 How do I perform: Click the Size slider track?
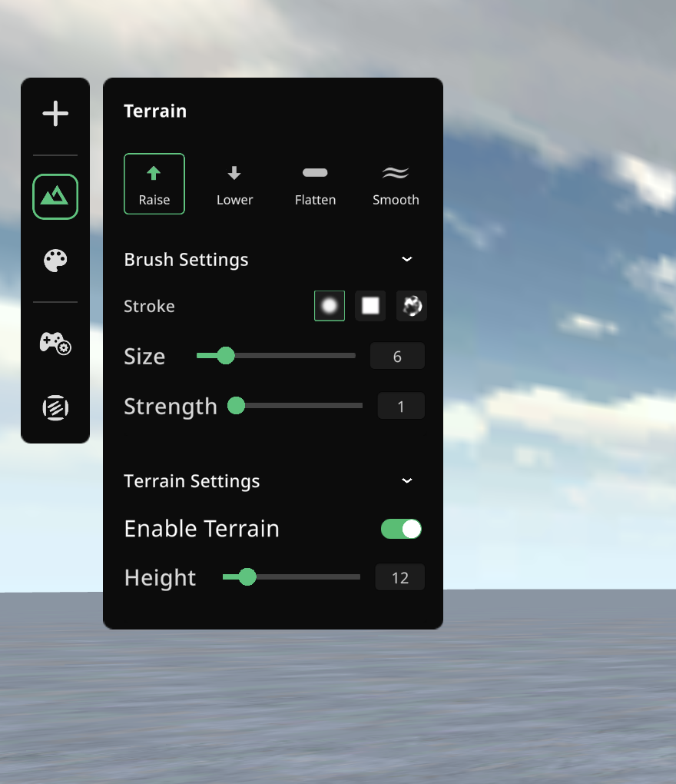coord(292,356)
